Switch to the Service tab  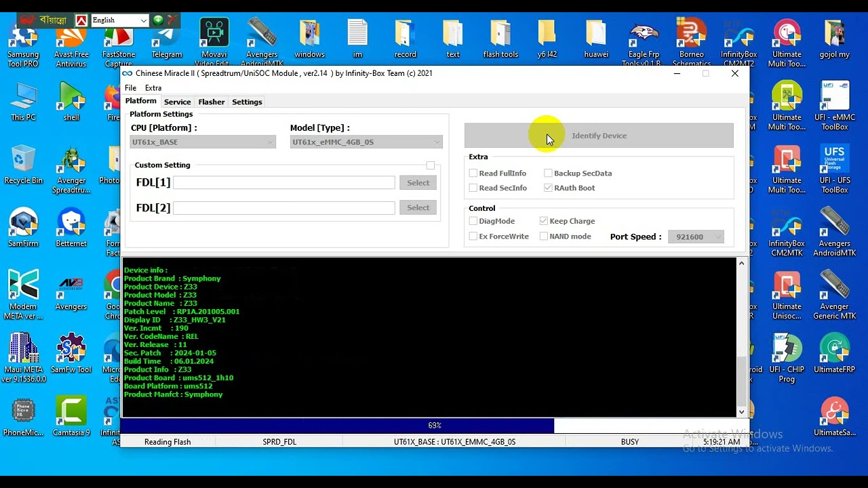click(x=177, y=102)
